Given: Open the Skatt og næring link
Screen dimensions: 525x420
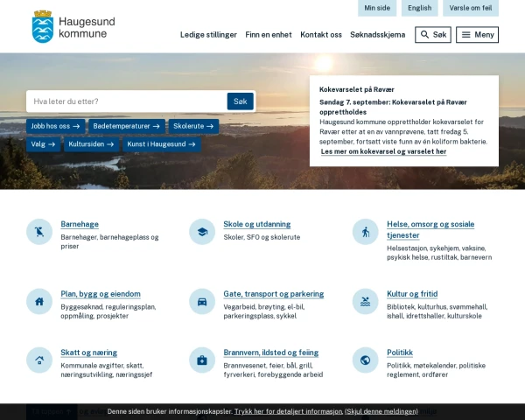Looking at the screenshot, I should point(88,353).
